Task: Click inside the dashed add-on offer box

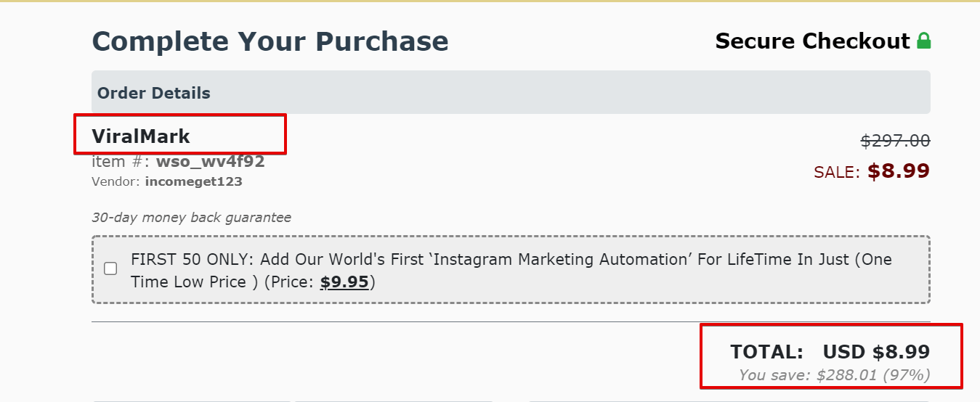Action: (x=511, y=269)
